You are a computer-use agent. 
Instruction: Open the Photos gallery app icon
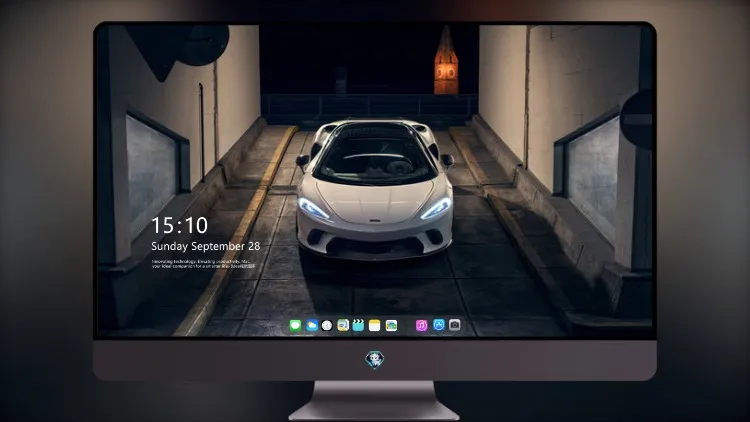(x=391, y=325)
